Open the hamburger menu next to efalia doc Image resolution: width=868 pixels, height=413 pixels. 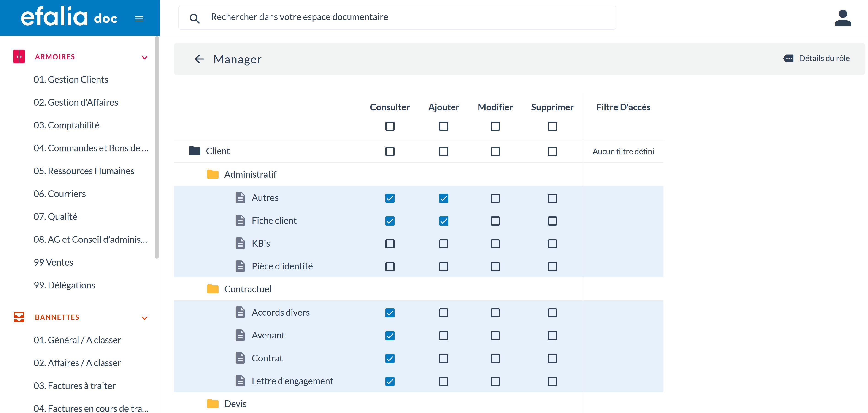point(138,19)
